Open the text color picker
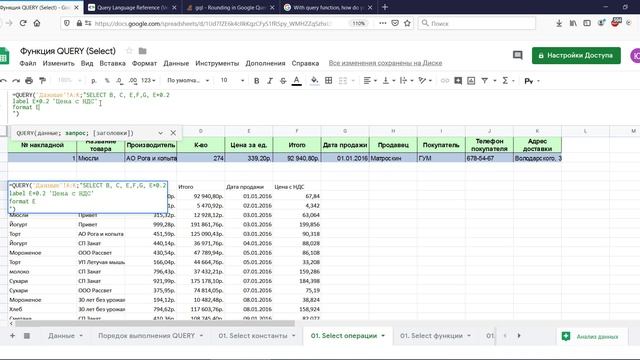 297,81
